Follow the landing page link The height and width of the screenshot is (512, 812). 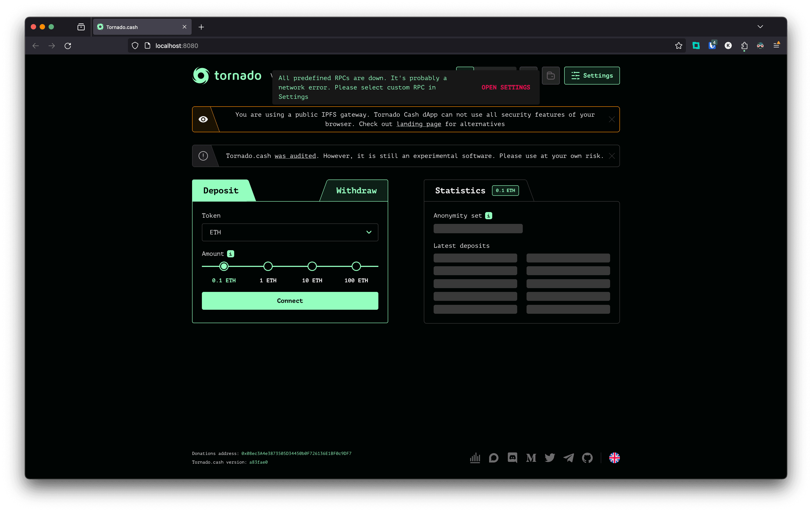click(419, 124)
